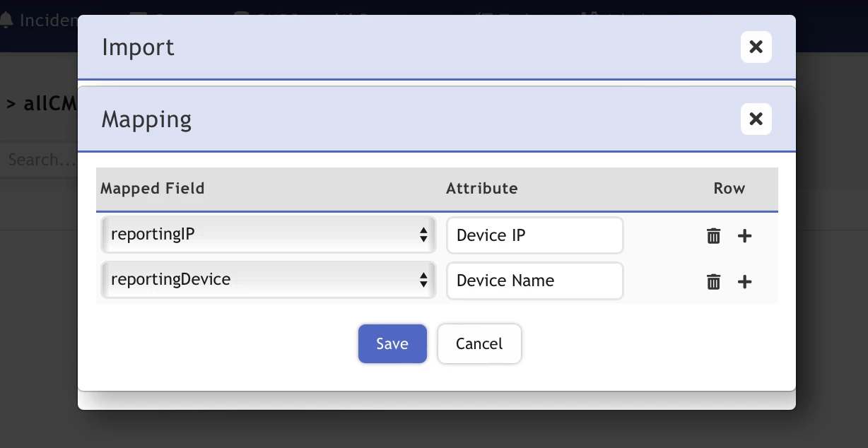The height and width of the screenshot is (448, 868).
Task: Cancel the mapping changes
Action: pos(479,344)
